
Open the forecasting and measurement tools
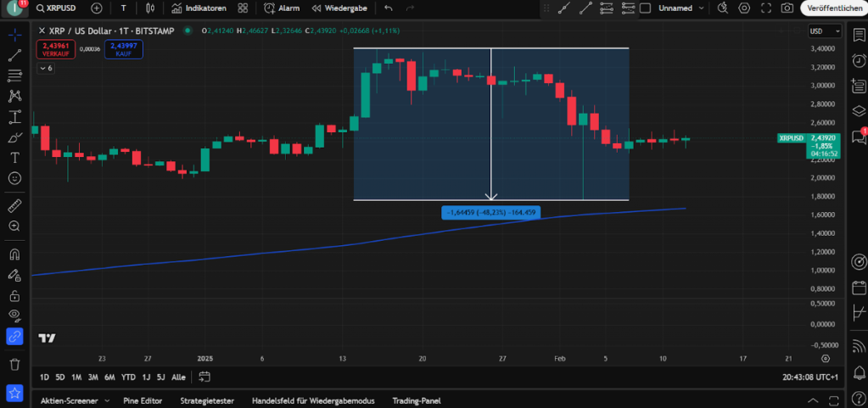15,117
